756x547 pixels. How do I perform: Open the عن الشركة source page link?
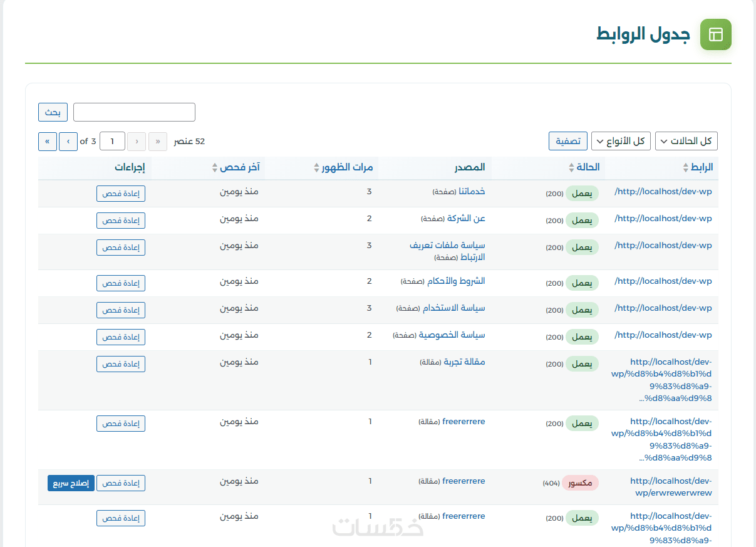point(465,219)
